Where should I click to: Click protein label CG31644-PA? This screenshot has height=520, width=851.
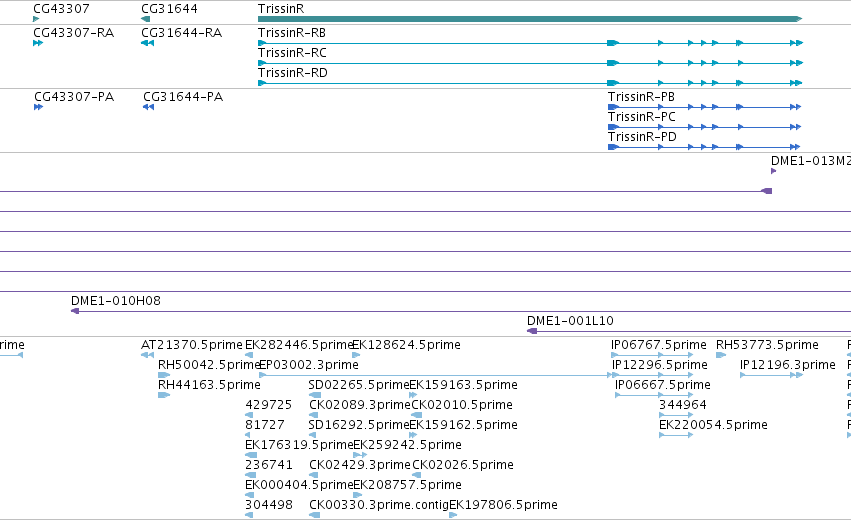pyautogui.click(x=183, y=97)
